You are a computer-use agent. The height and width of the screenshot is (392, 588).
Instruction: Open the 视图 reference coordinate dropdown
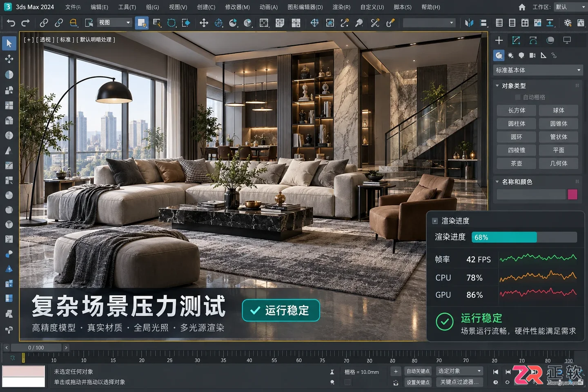[x=114, y=22]
